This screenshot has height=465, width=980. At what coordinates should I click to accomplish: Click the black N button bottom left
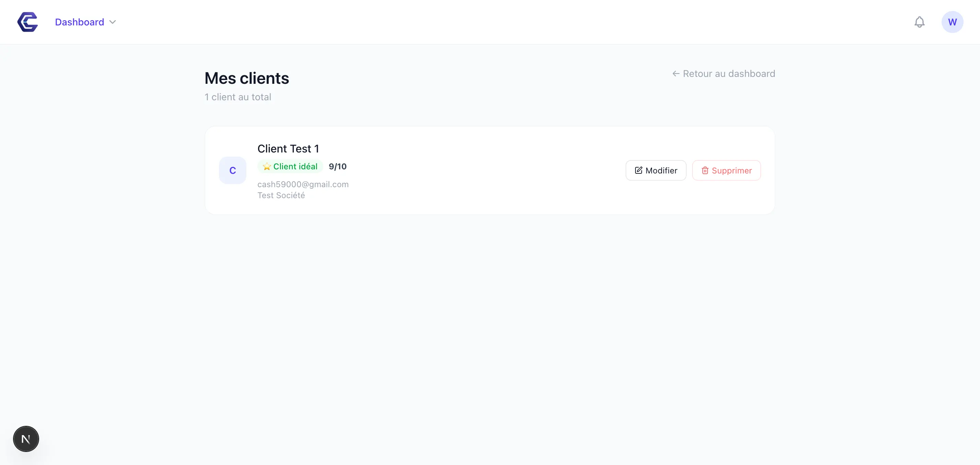[x=25, y=438]
